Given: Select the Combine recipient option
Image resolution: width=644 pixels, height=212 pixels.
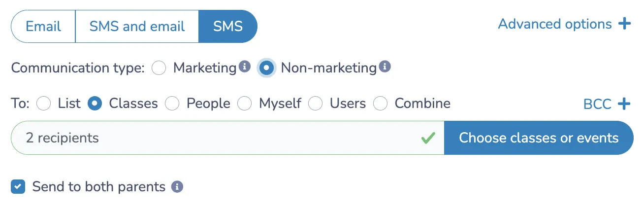Looking at the screenshot, I should tap(381, 104).
